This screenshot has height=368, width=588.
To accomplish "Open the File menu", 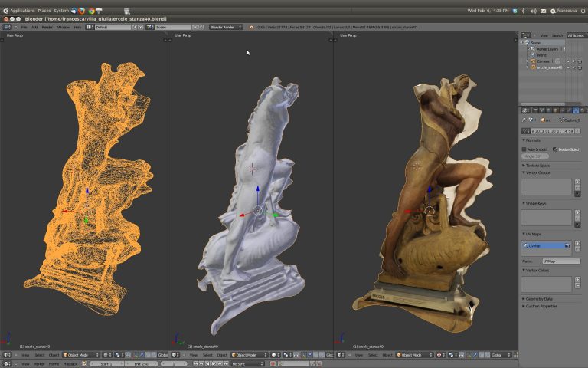I will pos(24,27).
